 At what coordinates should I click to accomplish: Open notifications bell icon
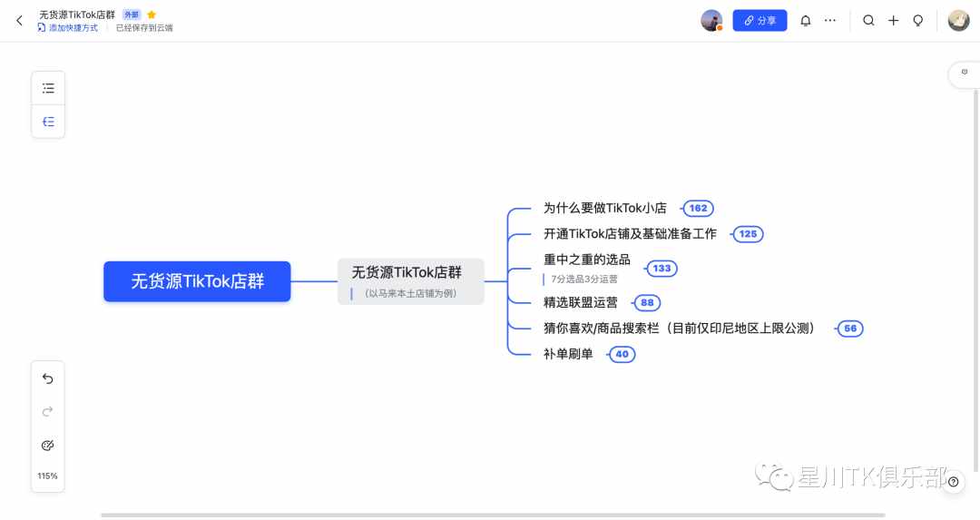806,21
